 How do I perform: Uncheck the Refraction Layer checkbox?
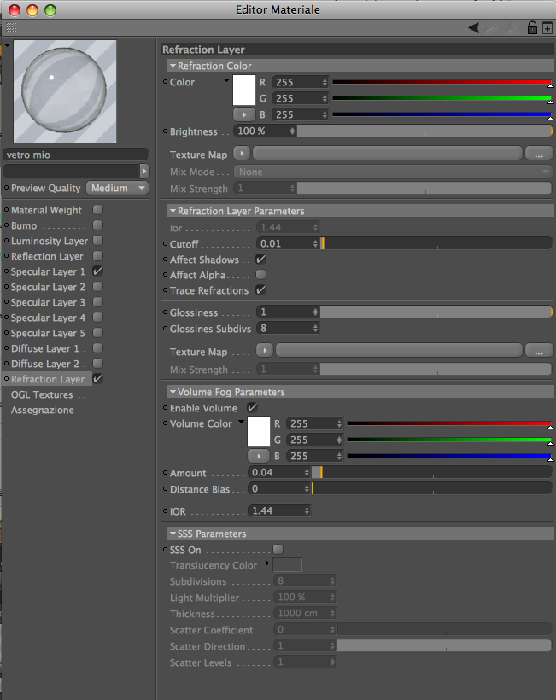click(97, 379)
